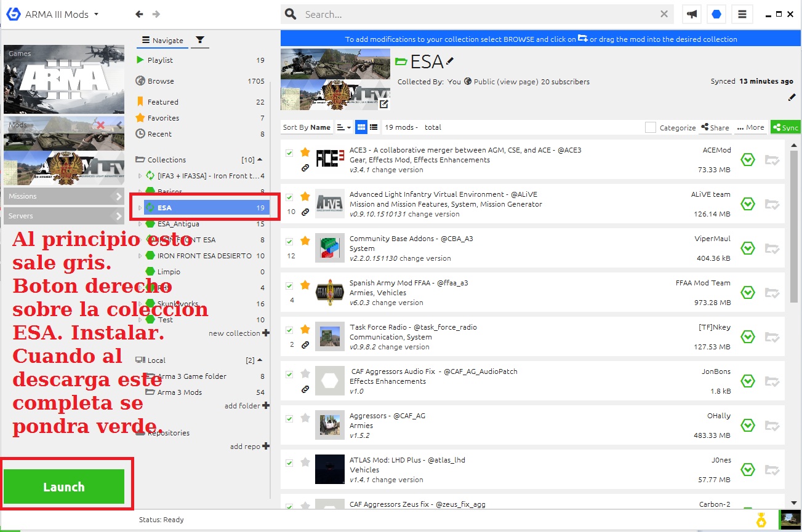Open the Playlist section

pyautogui.click(x=201, y=60)
